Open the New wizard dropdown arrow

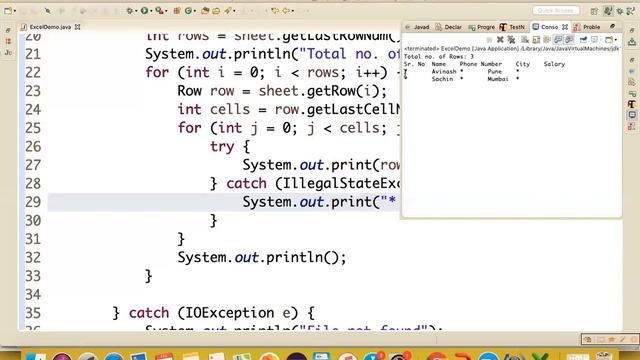coord(15,11)
